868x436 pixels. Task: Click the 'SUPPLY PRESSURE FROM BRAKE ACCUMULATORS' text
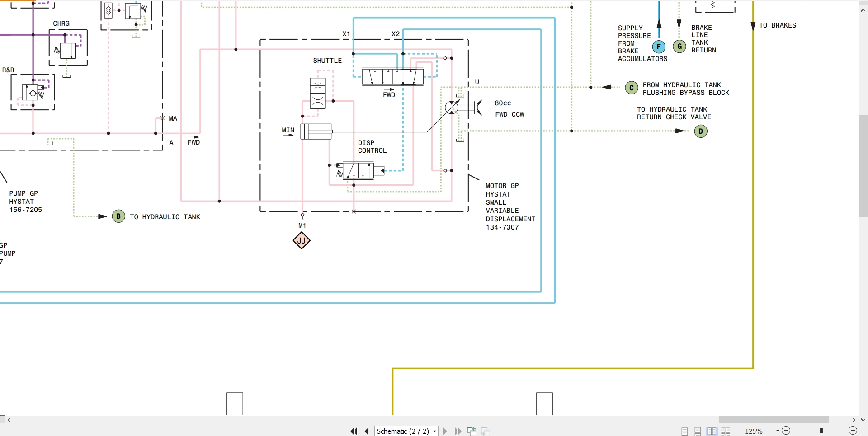(x=642, y=43)
